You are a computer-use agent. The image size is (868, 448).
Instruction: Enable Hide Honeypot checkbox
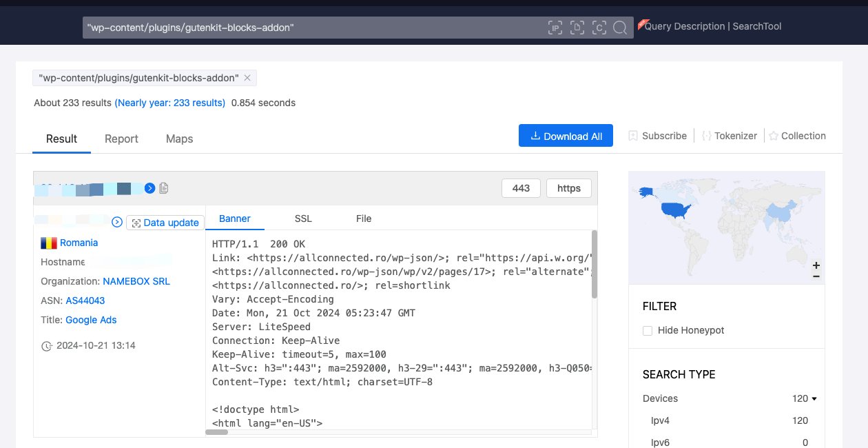coord(648,331)
